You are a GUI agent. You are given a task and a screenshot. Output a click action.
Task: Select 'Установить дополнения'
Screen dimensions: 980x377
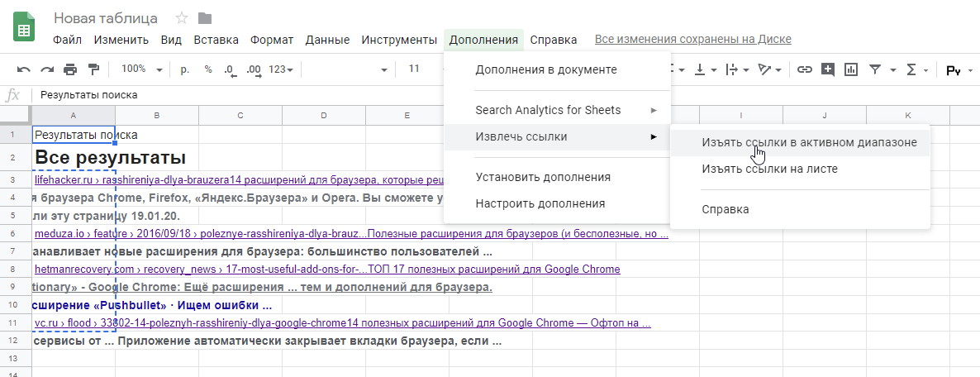pos(557,177)
